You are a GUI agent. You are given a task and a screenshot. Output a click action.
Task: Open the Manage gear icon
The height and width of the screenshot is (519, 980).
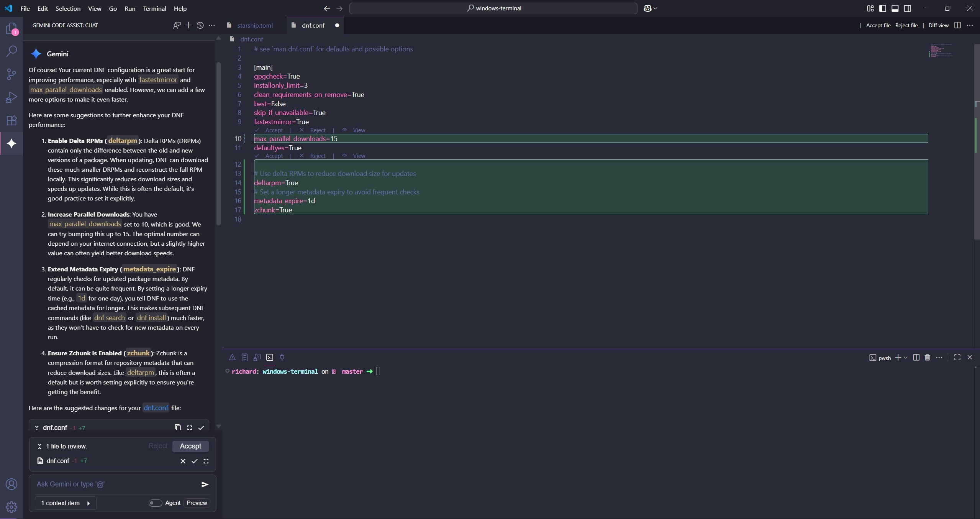tap(11, 507)
